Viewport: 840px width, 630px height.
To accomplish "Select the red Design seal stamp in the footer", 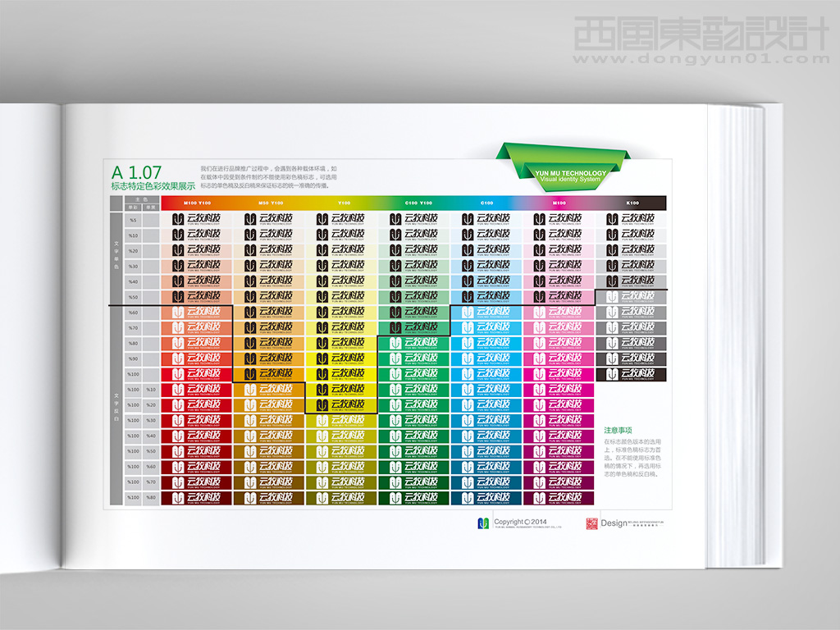I will coord(592,523).
